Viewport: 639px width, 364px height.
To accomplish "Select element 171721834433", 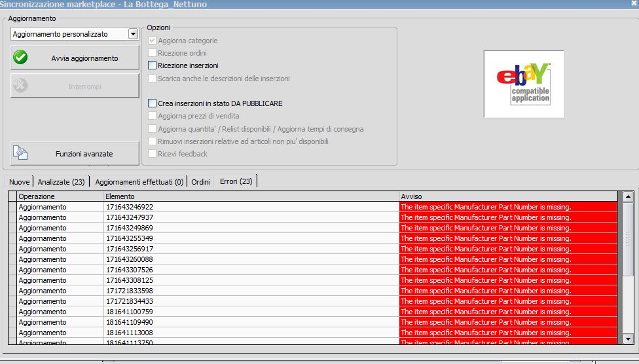I will (251, 301).
